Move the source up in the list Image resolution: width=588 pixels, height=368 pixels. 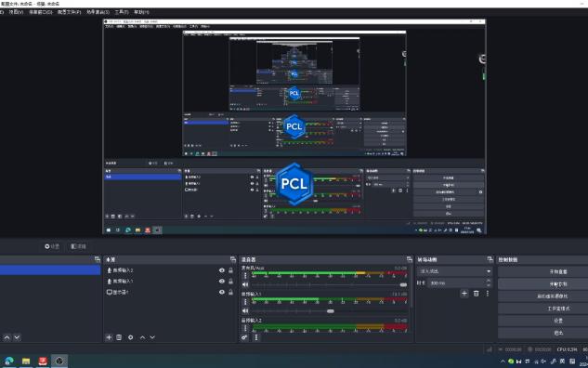coord(142,337)
